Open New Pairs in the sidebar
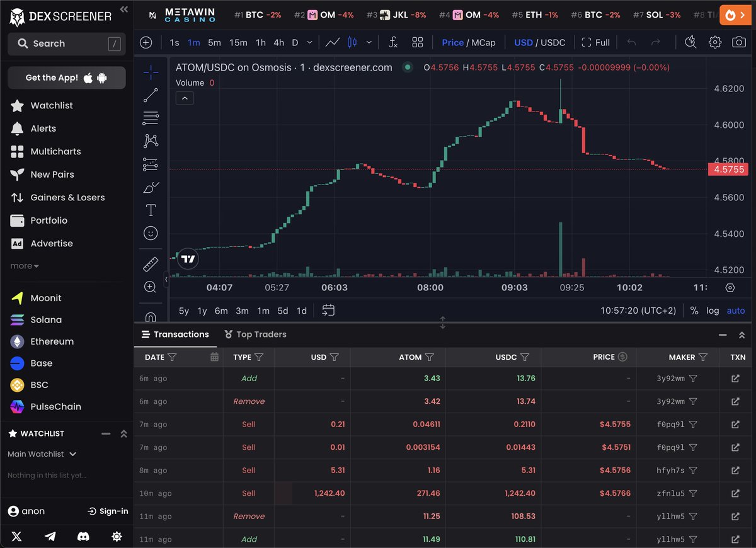This screenshot has height=548, width=756. (52, 174)
